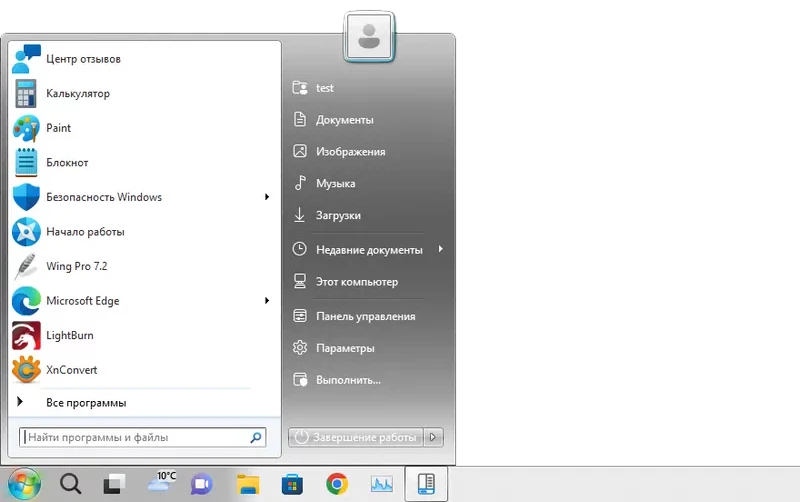Viewport: 800px width, 502px height.
Task: Open Feedback Hub (Центр отзывов) icon
Action: tap(26, 59)
